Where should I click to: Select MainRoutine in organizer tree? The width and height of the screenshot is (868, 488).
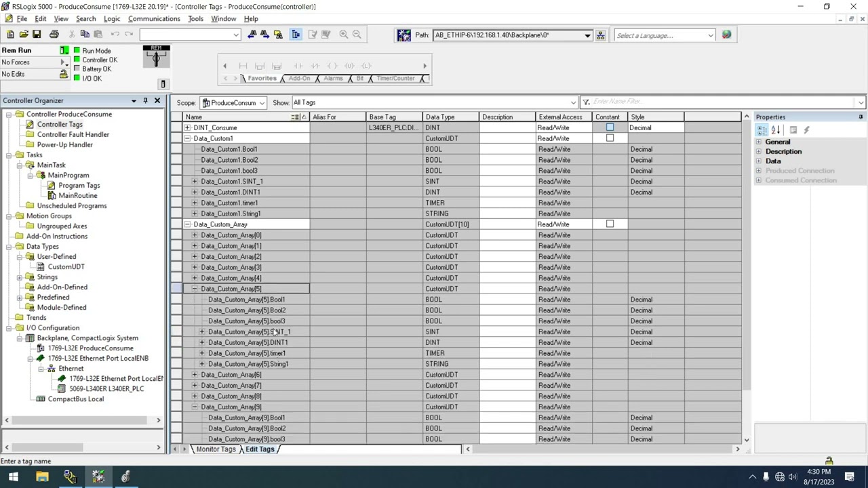tap(77, 196)
